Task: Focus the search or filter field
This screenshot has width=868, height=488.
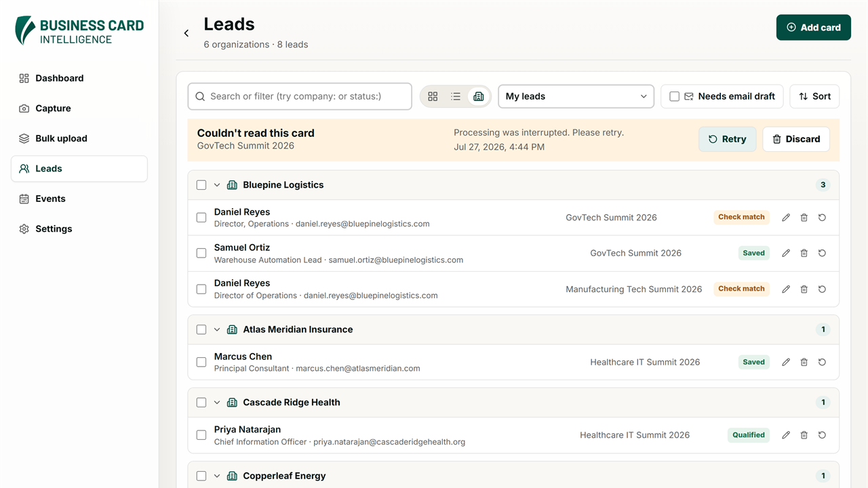Action: tap(300, 96)
